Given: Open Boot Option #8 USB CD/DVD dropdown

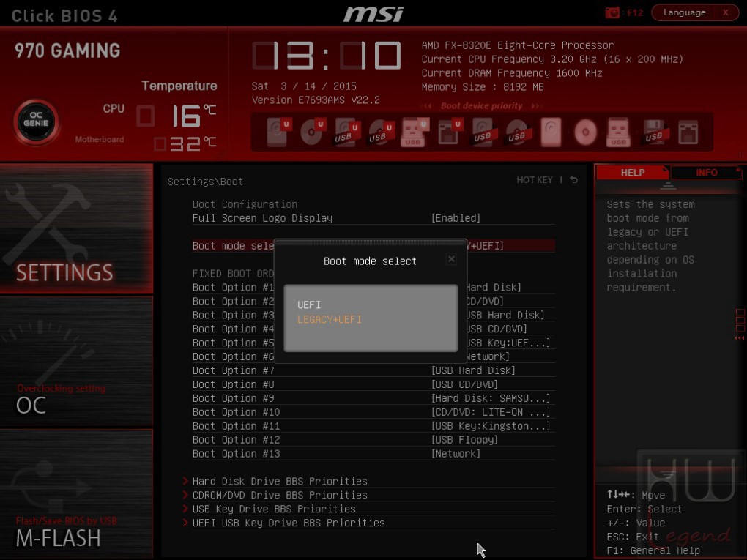Looking at the screenshot, I should point(464,384).
